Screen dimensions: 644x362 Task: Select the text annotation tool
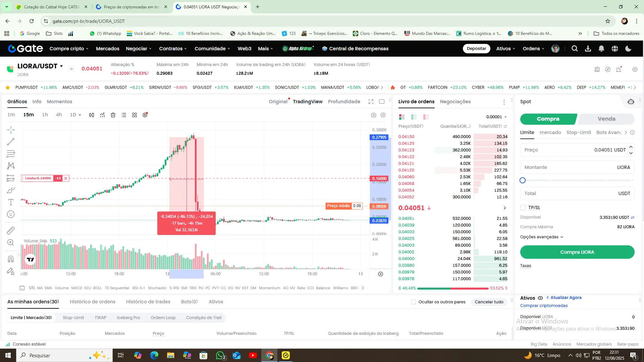click(x=11, y=202)
